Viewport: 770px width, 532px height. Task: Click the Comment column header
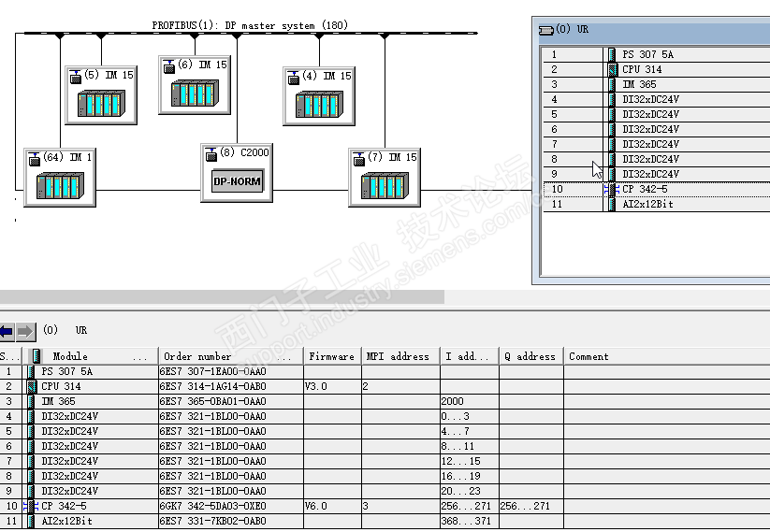(667, 356)
